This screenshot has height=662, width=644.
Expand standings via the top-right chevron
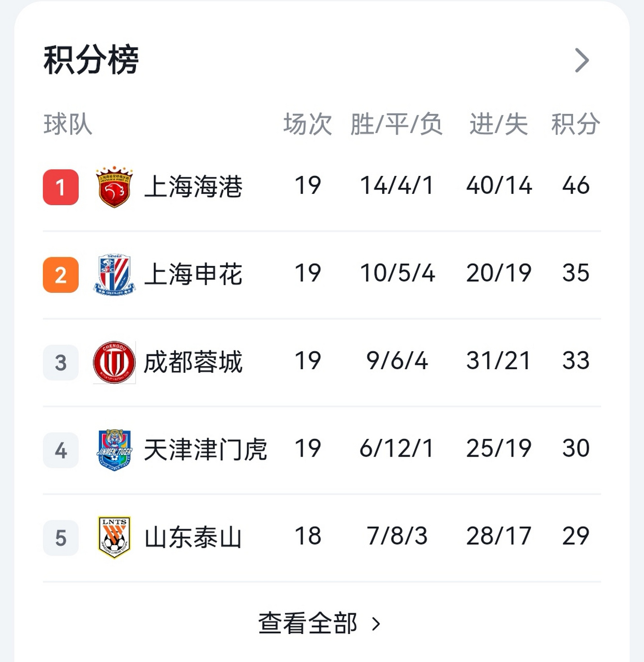point(582,61)
